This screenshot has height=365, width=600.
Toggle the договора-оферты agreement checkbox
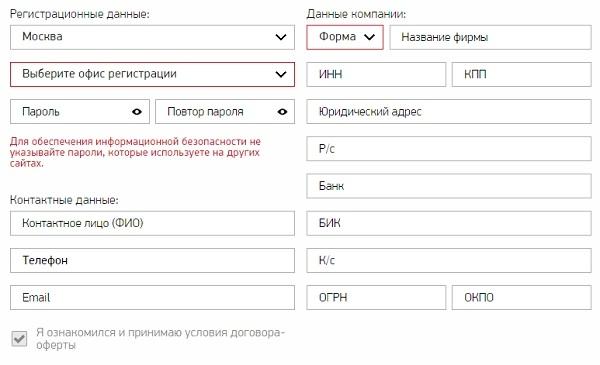pyautogui.click(x=19, y=339)
